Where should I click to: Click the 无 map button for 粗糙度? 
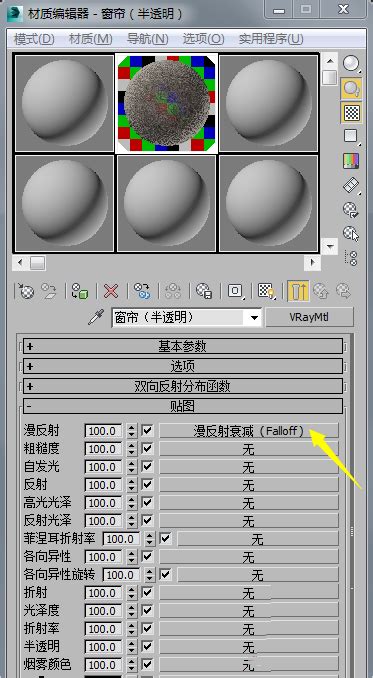[249, 449]
